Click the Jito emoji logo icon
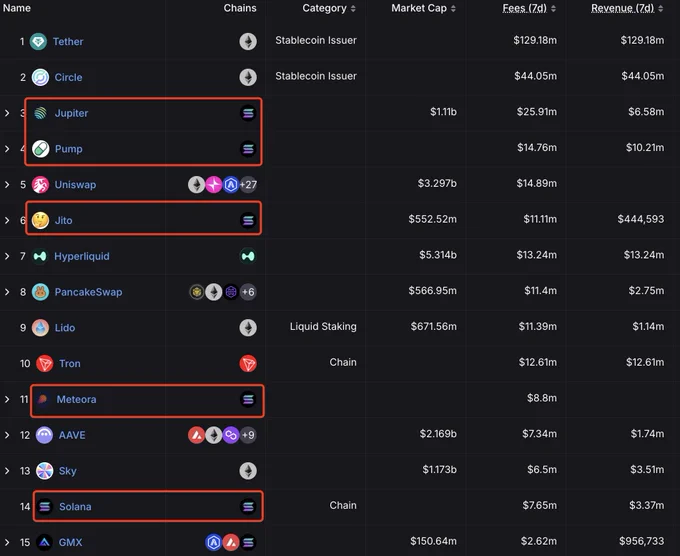The width and height of the screenshot is (680, 556). (x=40, y=220)
